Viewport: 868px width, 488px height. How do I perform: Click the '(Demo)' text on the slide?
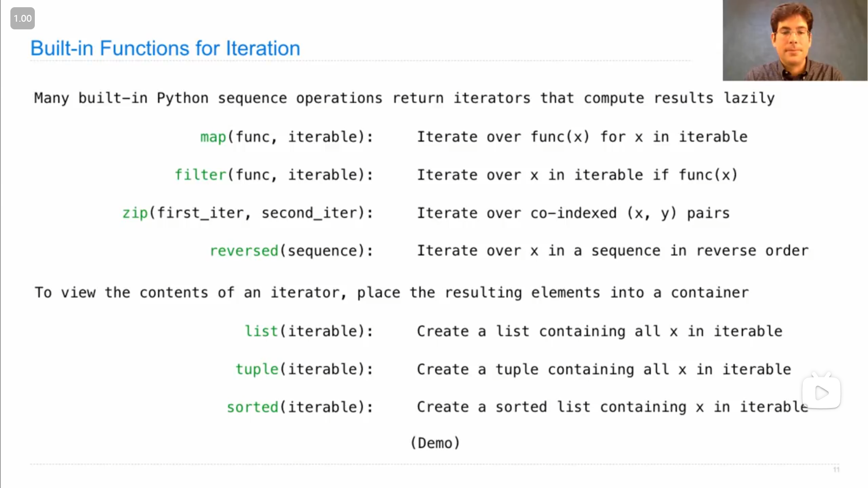click(435, 443)
